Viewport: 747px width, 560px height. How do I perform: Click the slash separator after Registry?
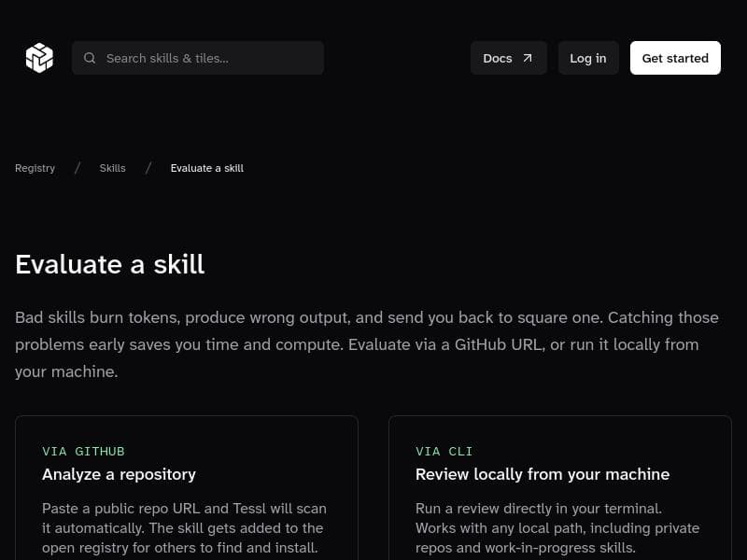[x=78, y=168]
